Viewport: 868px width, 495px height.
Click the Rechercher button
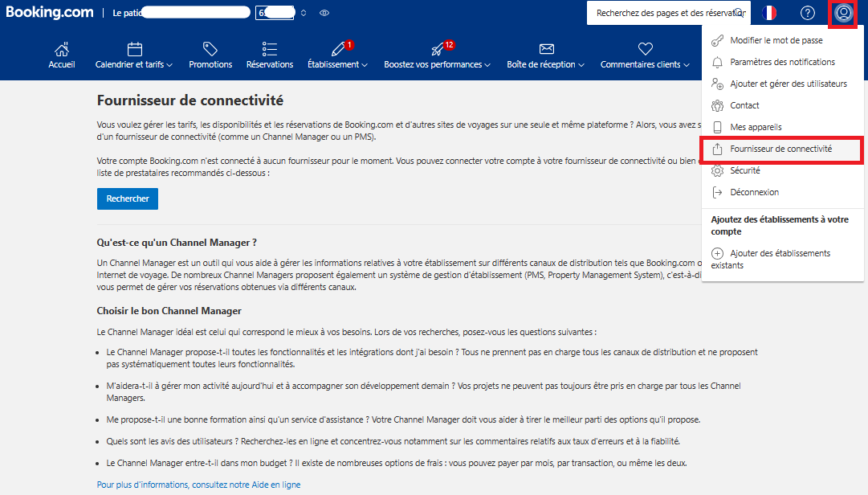pyautogui.click(x=128, y=198)
